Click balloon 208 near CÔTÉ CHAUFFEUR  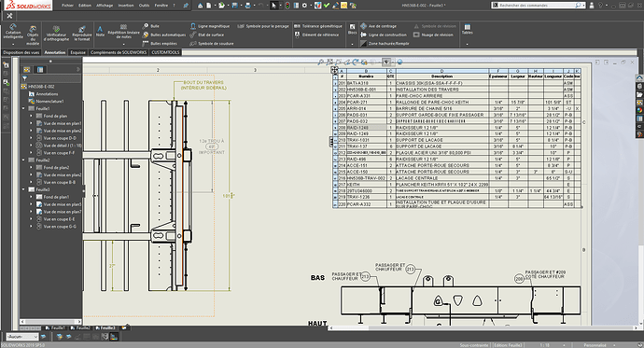(519, 279)
